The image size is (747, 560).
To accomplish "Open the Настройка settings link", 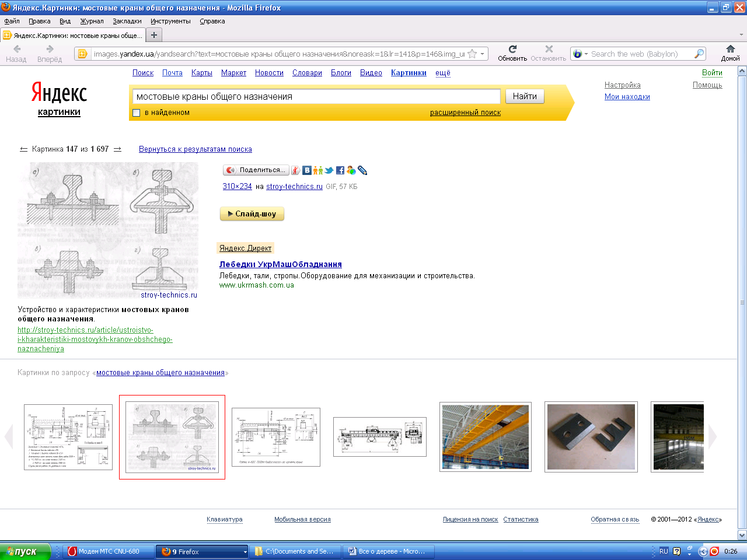I will click(623, 85).
